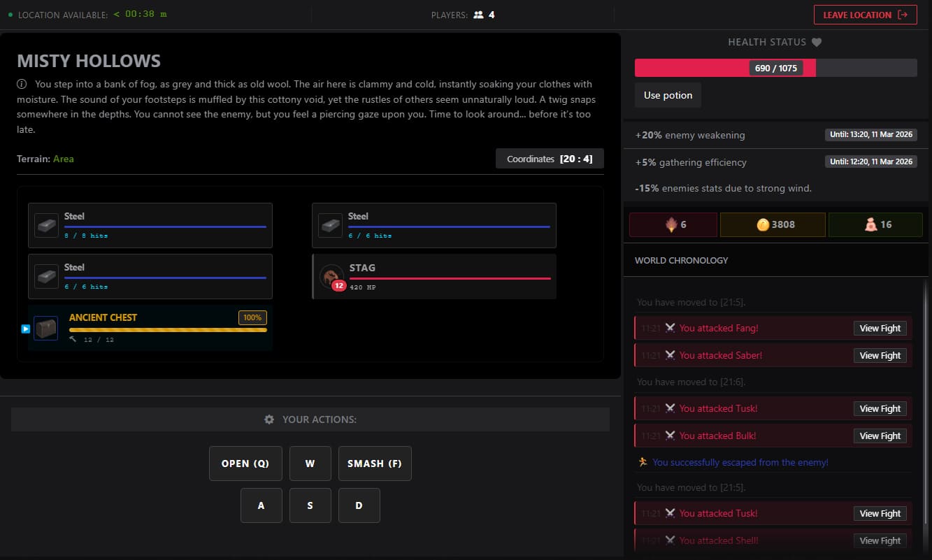Click the level 12 badge on Stag
The width and height of the screenshot is (932, 560).
coord(338,285)
